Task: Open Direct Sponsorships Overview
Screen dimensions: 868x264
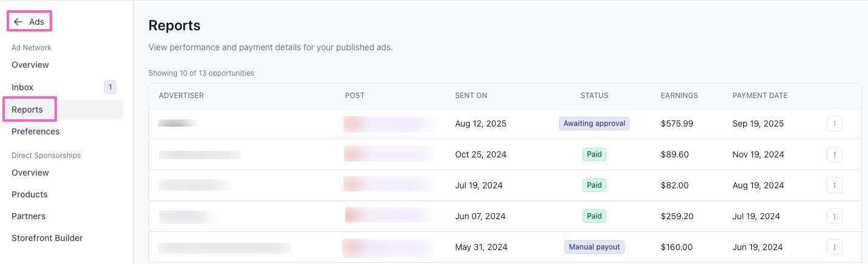Action: coord(30,173)
